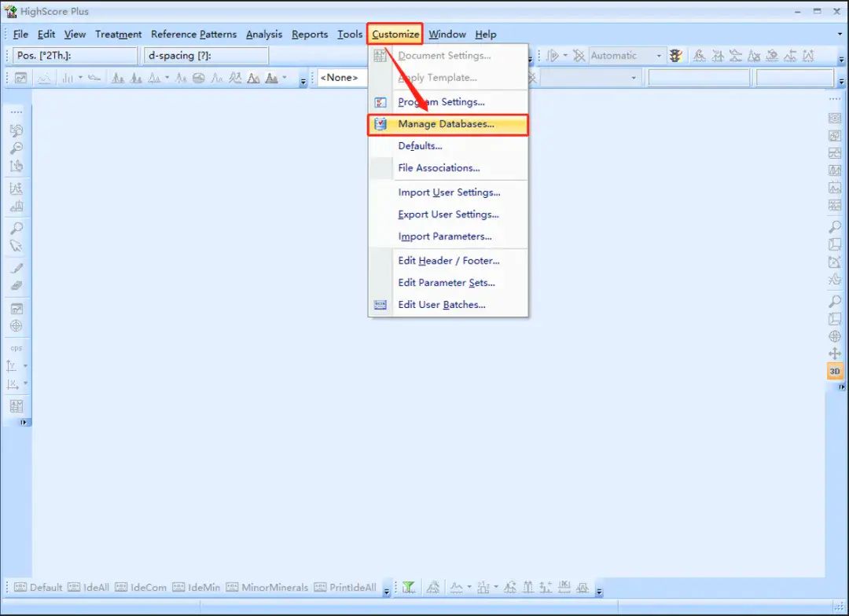Open the Analysis menu
This screenshot has height=616, width=849.
[264, 34]
